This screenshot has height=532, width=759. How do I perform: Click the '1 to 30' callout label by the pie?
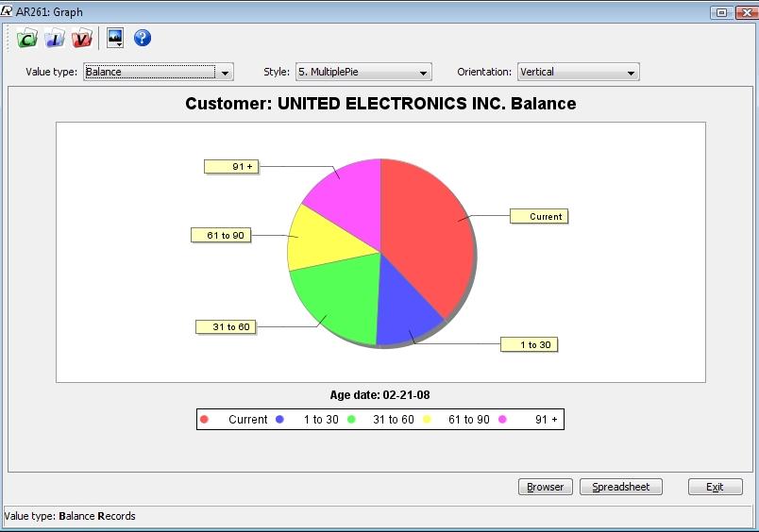(529, 345)
